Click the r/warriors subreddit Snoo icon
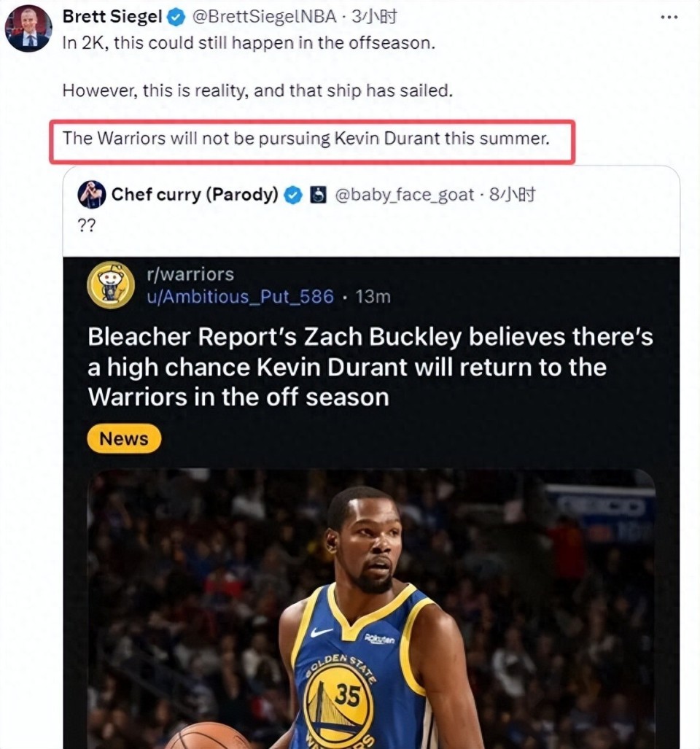The height and width of the screenshot is (749, 700). [x=111, y=285]
